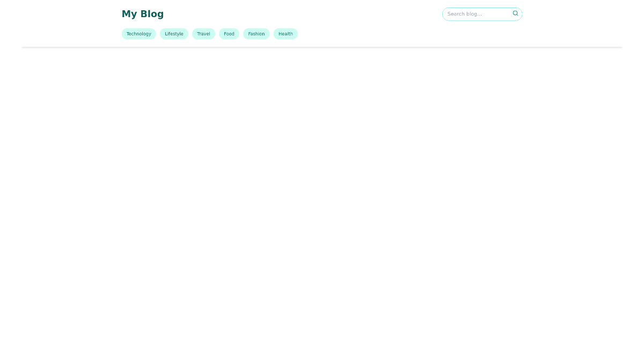The image size is (644, 338).
Task: Toggle the Health category selection
Action: (286, 34)
